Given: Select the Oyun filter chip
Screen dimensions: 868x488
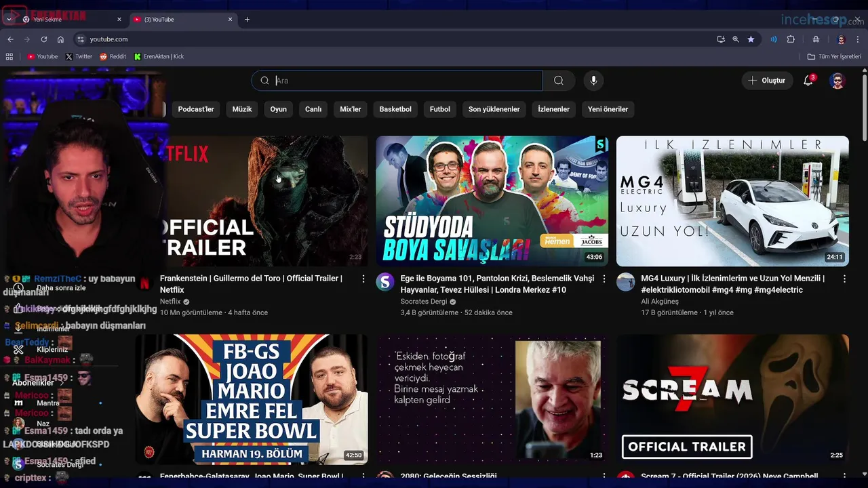Looking at the screenshot, I should 279,109.
